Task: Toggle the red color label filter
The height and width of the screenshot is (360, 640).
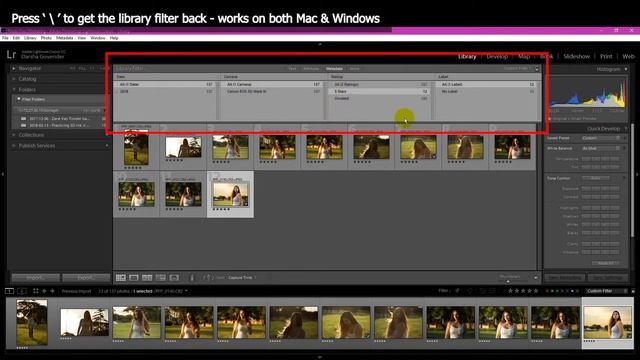Action: tap(548, 291)
